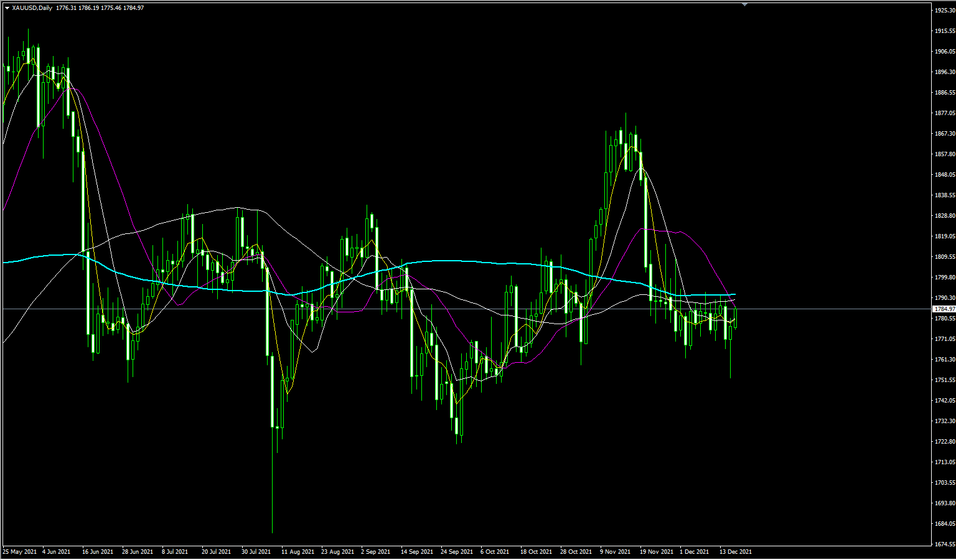Click the XAUUSD,Daily chart title text
Screen dimensions: 956x560
pyautogui.click(x=32, y=8)
